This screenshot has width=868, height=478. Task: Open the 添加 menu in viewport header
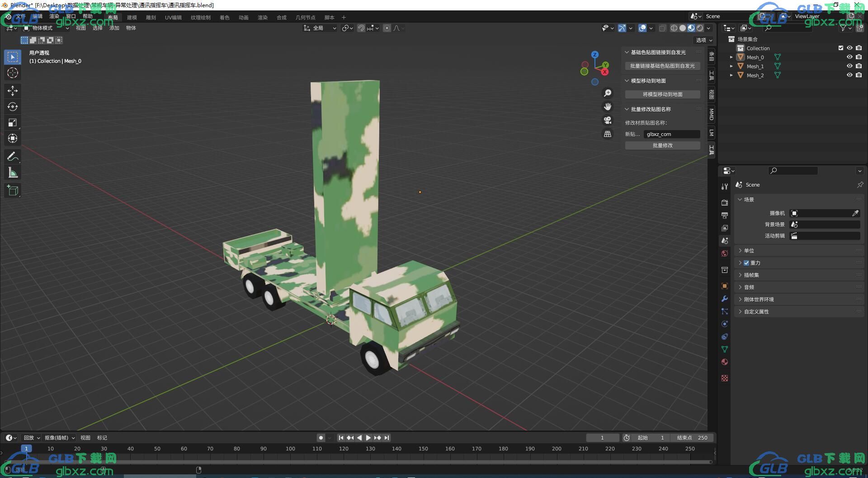114,28
